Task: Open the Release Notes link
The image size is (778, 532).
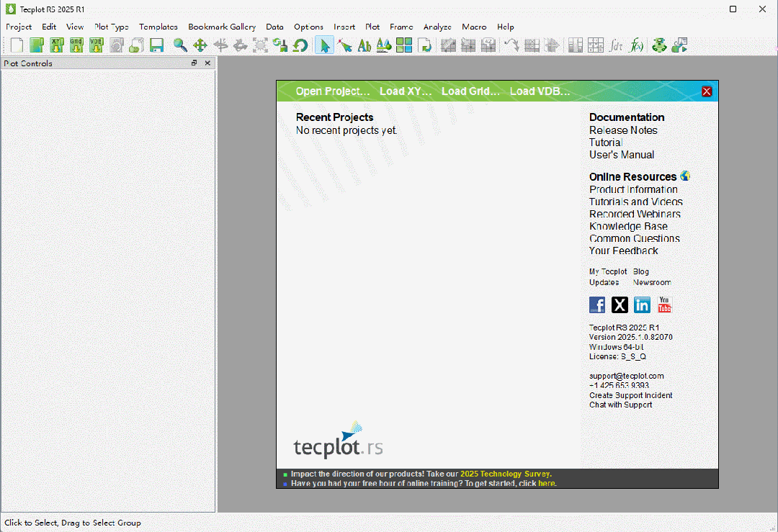Action: coord(623,130)
